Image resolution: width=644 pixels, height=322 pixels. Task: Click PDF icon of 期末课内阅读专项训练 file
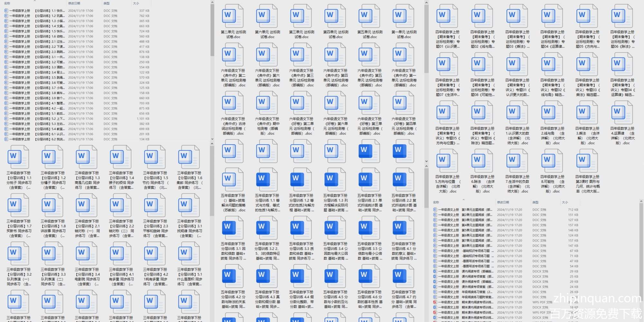point(435,302)
